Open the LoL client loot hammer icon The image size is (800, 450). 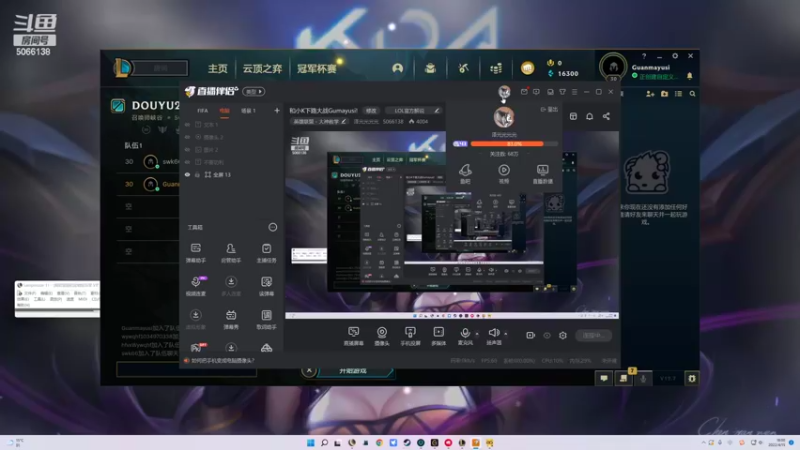point(463,68)
